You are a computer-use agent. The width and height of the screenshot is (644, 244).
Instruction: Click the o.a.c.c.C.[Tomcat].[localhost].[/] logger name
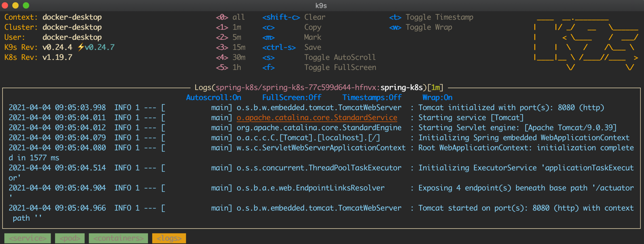pos(309,138)
